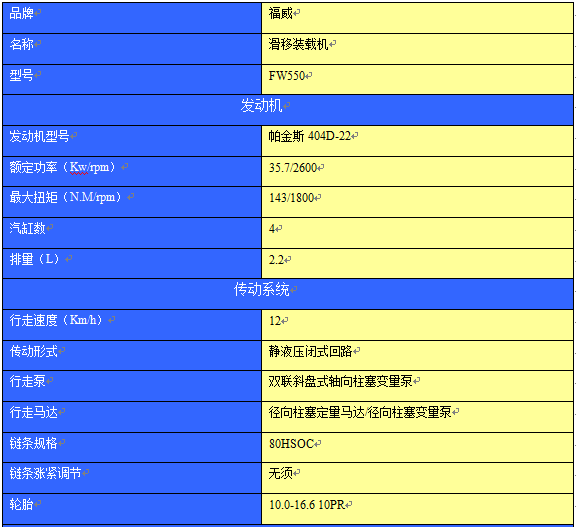Select the 福威 brand value cell
The image size is (576, 527).
(417, 18)
